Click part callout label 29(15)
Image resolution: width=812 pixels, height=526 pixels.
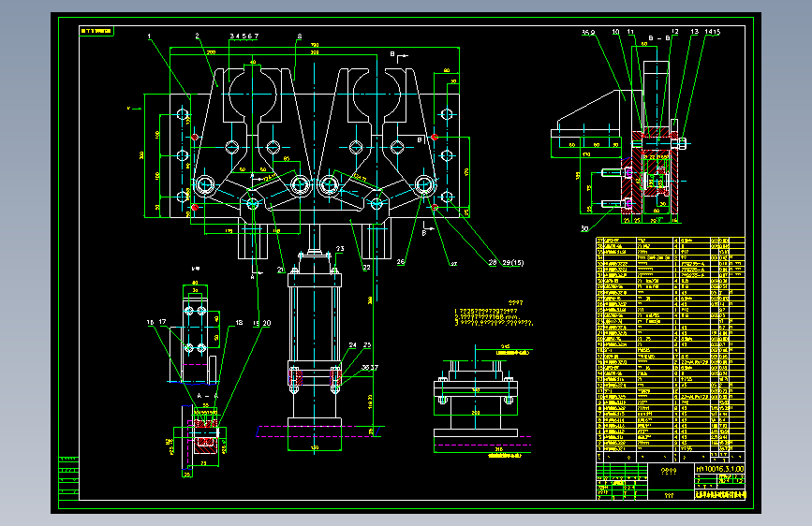pos(512,263)
